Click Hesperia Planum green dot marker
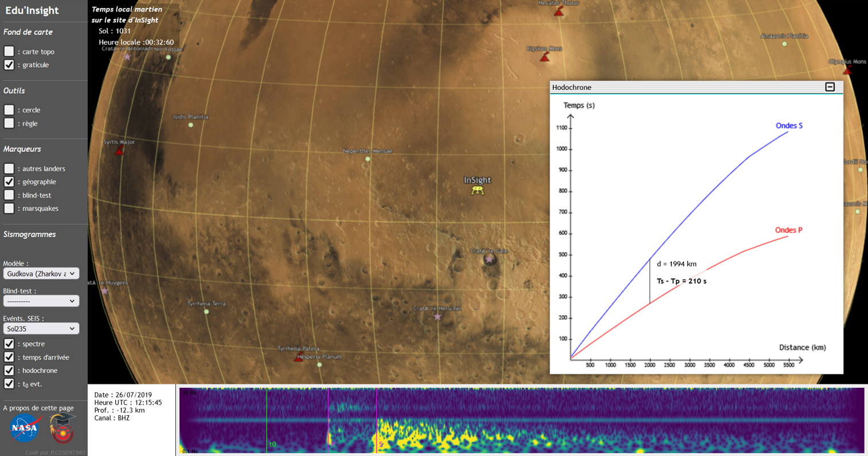Viewport: 868px width, 456px height. click(319, 364)
